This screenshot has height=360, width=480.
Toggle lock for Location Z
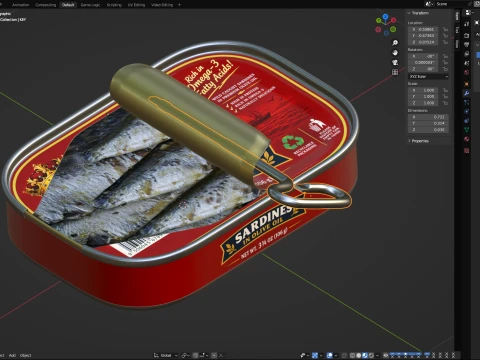click(445, 42)
